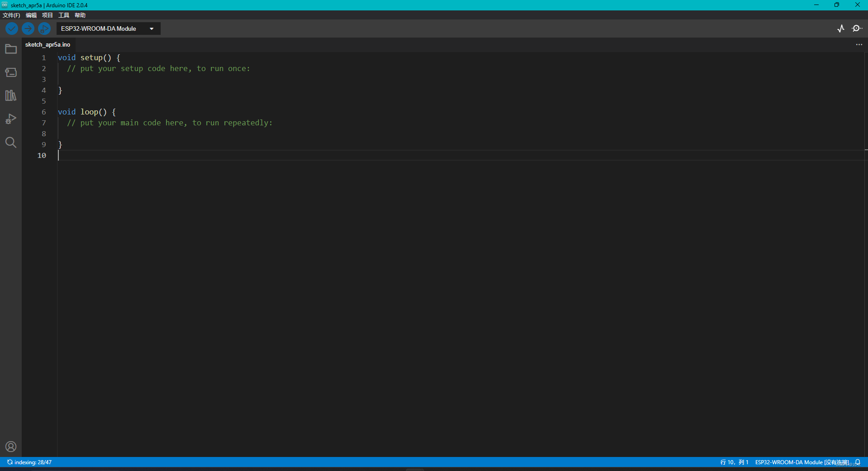Close the Arduino IDE window
The image size is (868, 471).
(x=857, y=5)
